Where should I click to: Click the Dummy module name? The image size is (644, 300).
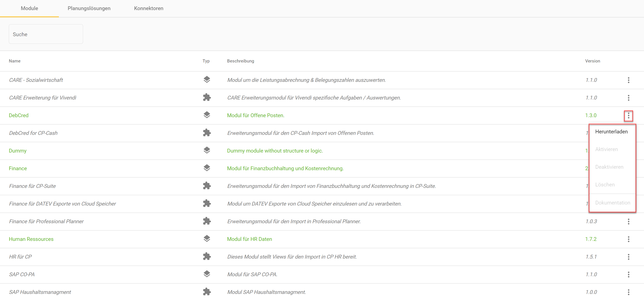click(17, 151)
